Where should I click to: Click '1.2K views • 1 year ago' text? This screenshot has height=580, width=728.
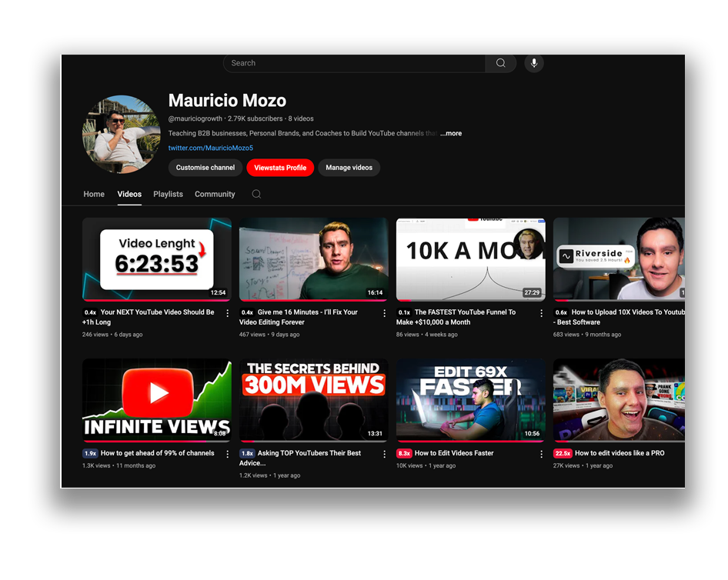pos(270,475)
